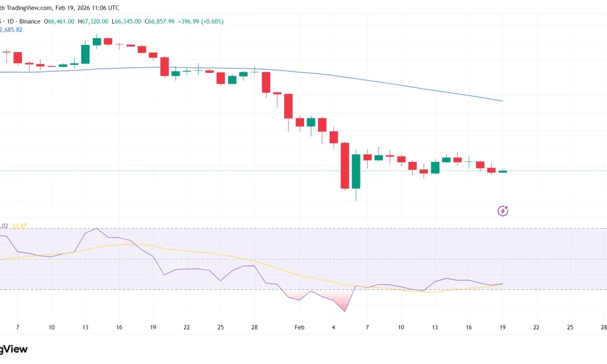Click the +396.99 (+0.60%) change readout

click(200, 21)
